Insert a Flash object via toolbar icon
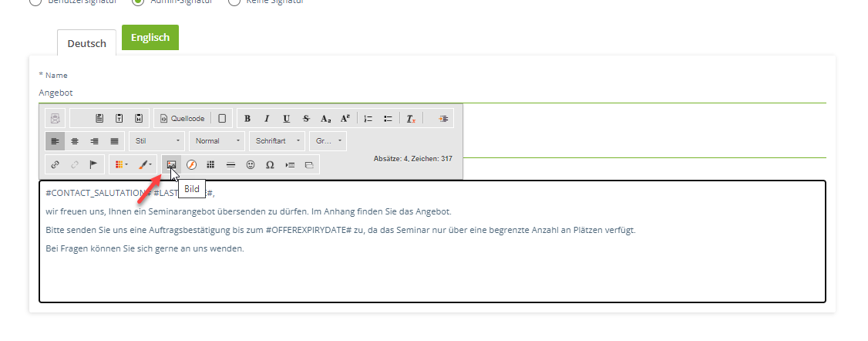Viewport: 868px width, 341px height. click(191, 164)
